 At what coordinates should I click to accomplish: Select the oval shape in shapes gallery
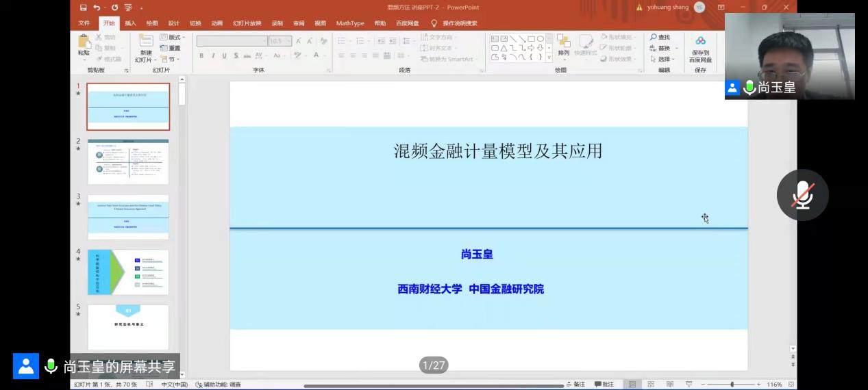click(x=541, y=39)
